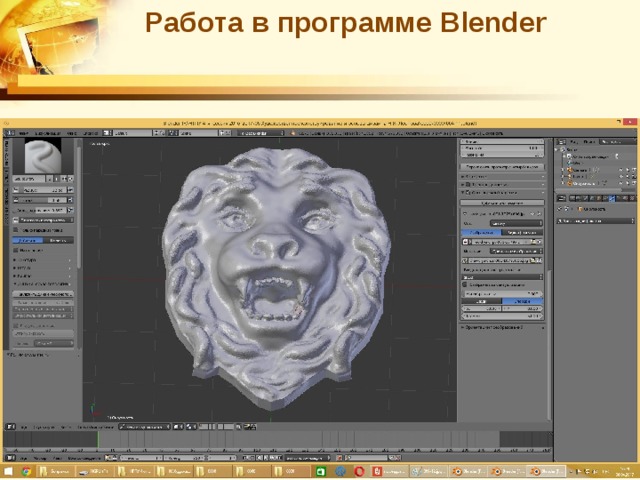Image resolution: width=640 pixels, height=480 pixels.
Task: Open the Opera browser taskbar icon
Action: [359, 471]
